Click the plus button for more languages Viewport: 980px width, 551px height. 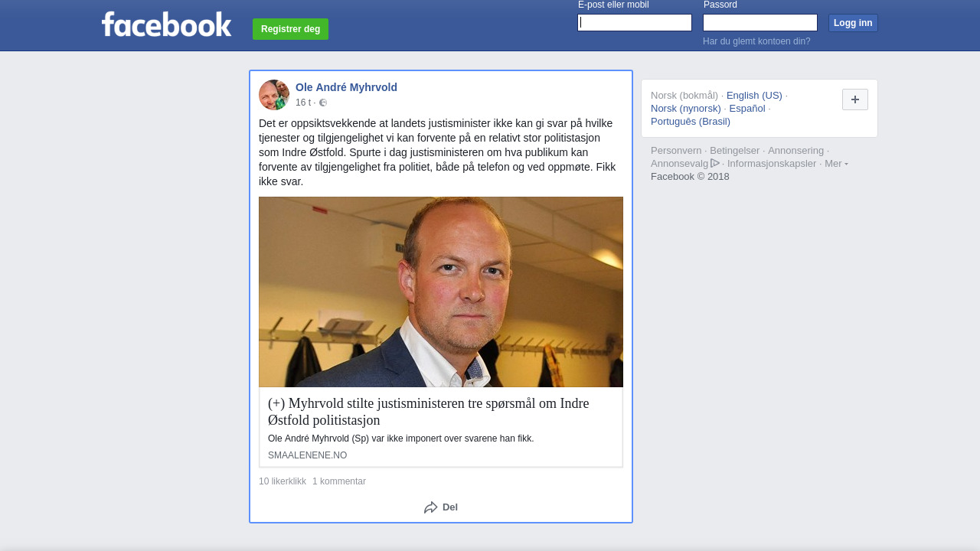pos(855,99)
